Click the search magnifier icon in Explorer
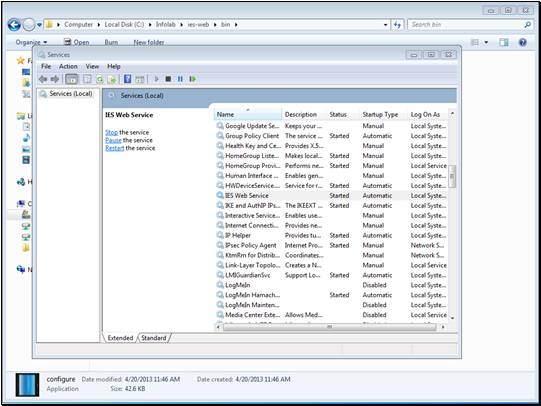The image size is (541, 406). pos(528,24)
